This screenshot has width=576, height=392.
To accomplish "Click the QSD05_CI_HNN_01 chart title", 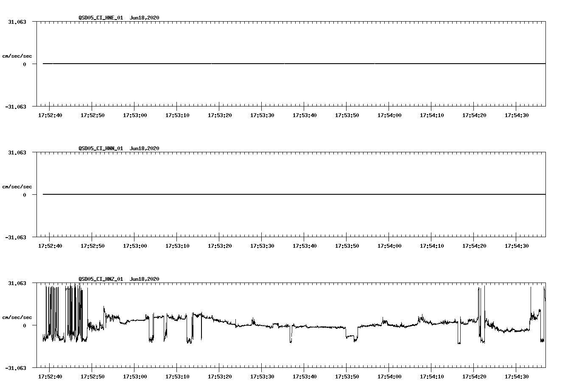I will [x=119, y=148].
